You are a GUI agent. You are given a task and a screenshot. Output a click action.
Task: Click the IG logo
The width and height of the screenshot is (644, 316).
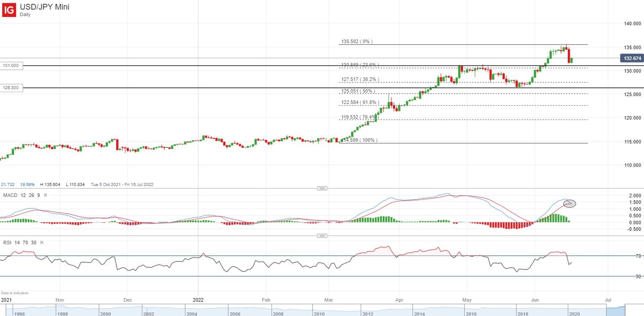point(10,10)
